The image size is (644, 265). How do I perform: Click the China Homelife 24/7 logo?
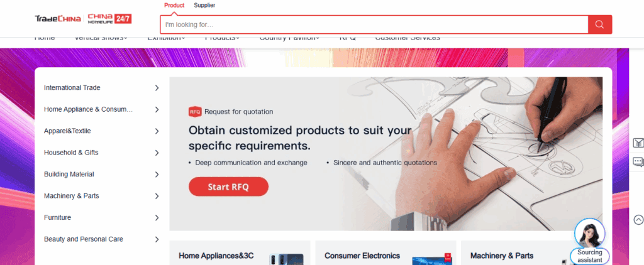tap(109, 19)
